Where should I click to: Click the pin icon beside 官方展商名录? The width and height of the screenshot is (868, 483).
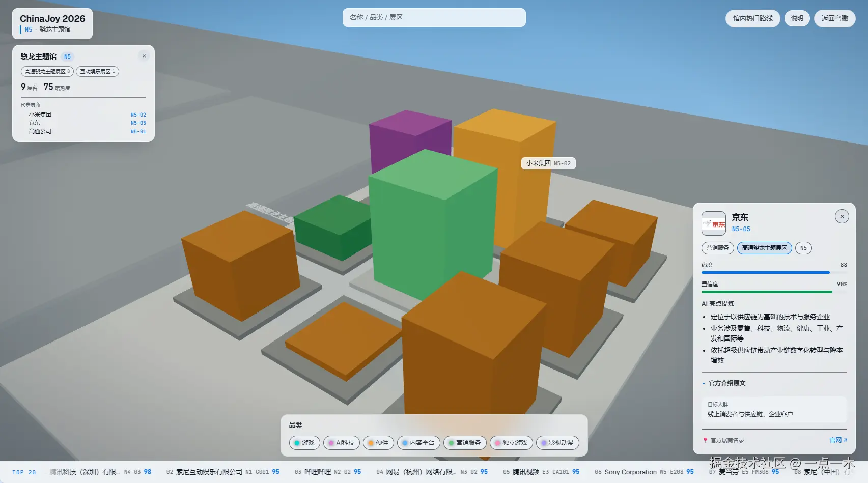pyautogui.click(x=705, y=440)
